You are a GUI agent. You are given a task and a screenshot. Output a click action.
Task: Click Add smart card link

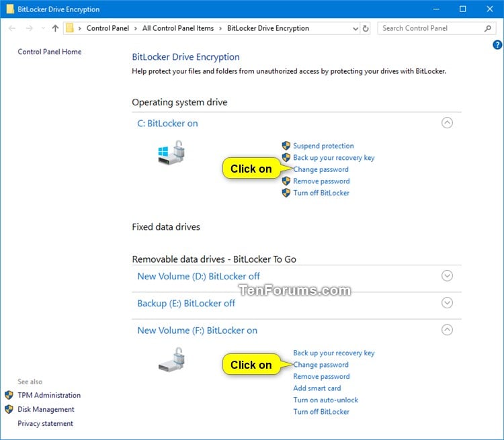(x=317, y=388)
